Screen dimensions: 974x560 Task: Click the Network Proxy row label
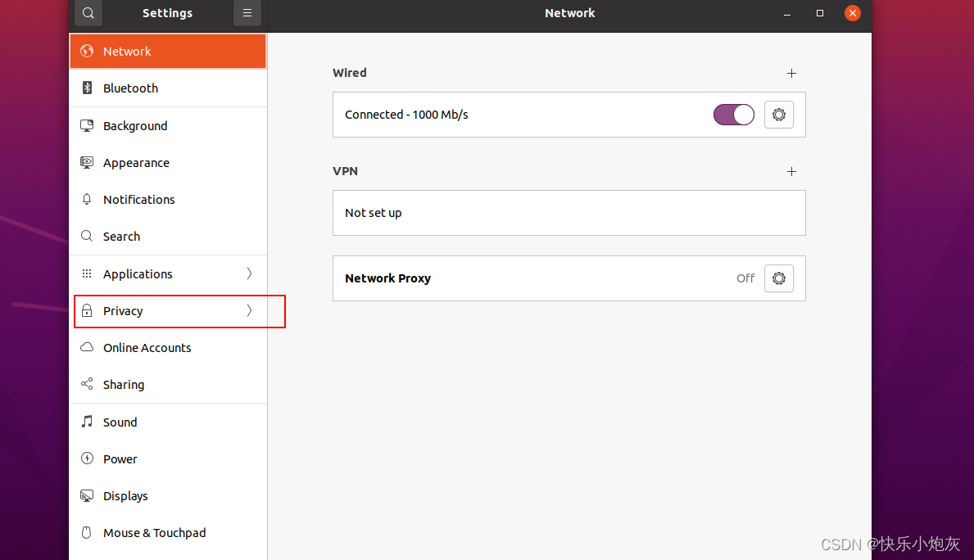387,278
